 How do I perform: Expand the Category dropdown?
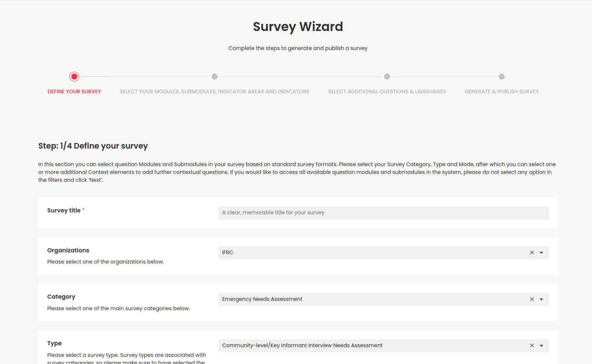pos(541,299)
